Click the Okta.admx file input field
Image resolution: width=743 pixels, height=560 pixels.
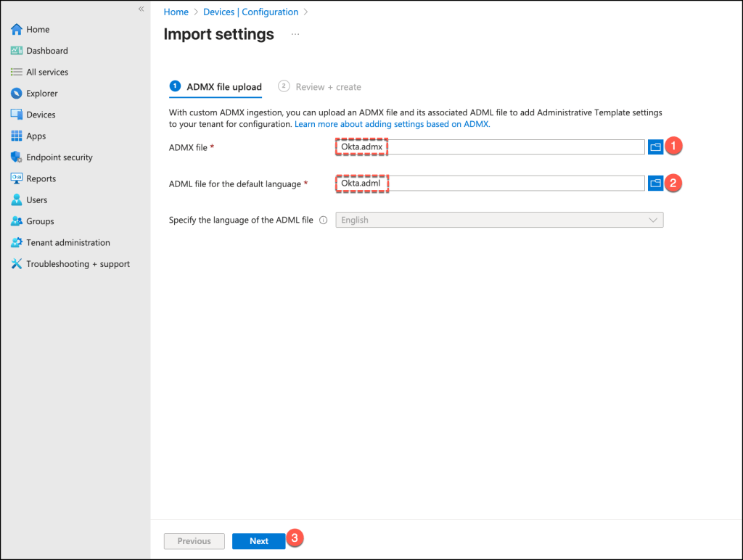pos(490,147)
